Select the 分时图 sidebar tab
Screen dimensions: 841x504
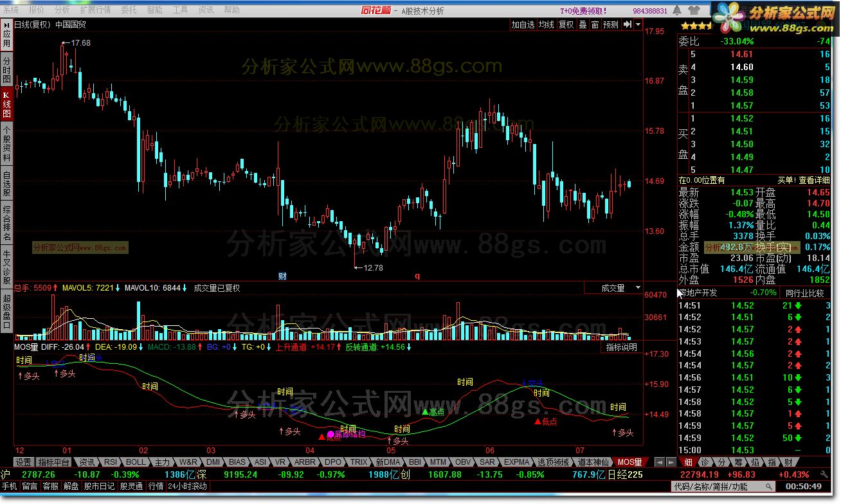tap(6, 69)
